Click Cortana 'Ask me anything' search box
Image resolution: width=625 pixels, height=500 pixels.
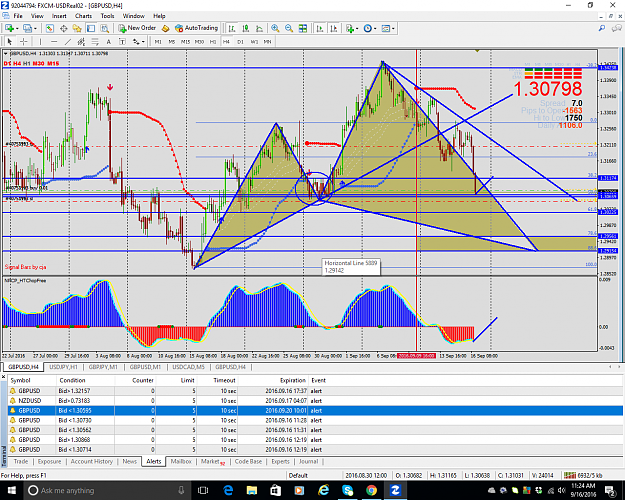click(x=108, y=490)
